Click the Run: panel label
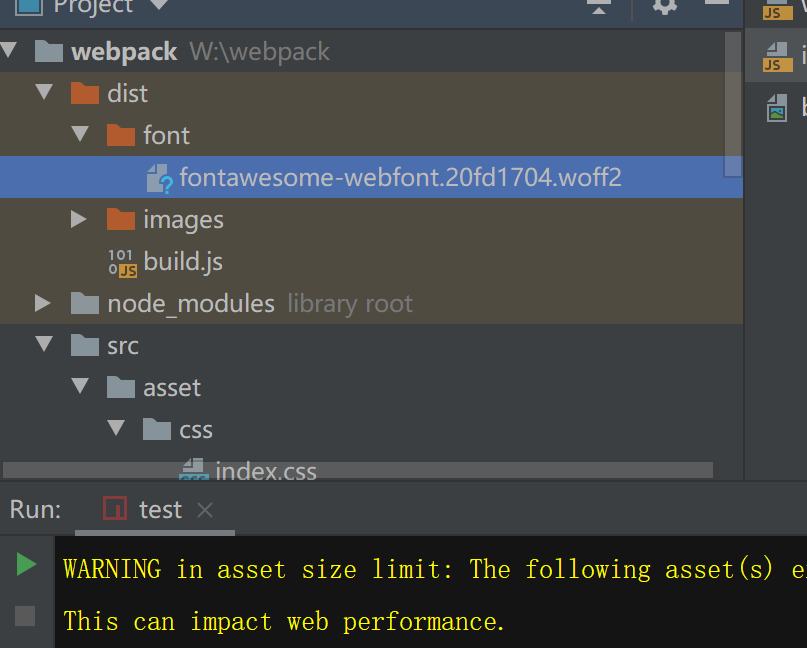 click(33, 509)
